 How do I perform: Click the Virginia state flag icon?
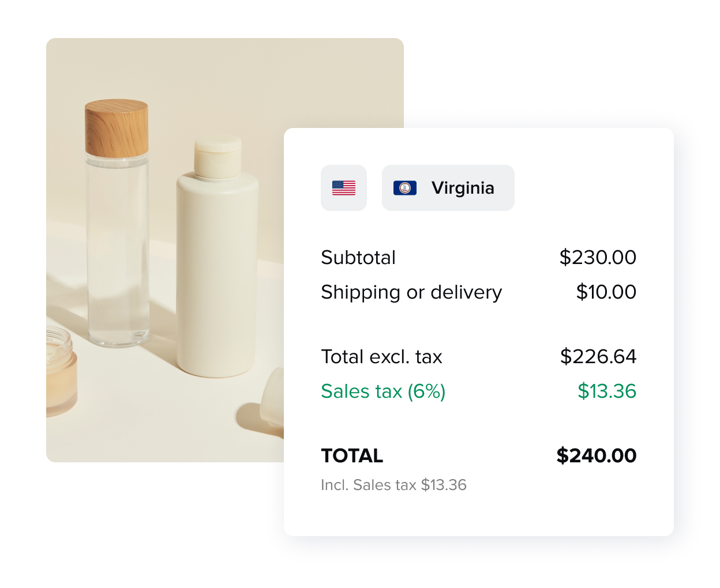(405, 188)
